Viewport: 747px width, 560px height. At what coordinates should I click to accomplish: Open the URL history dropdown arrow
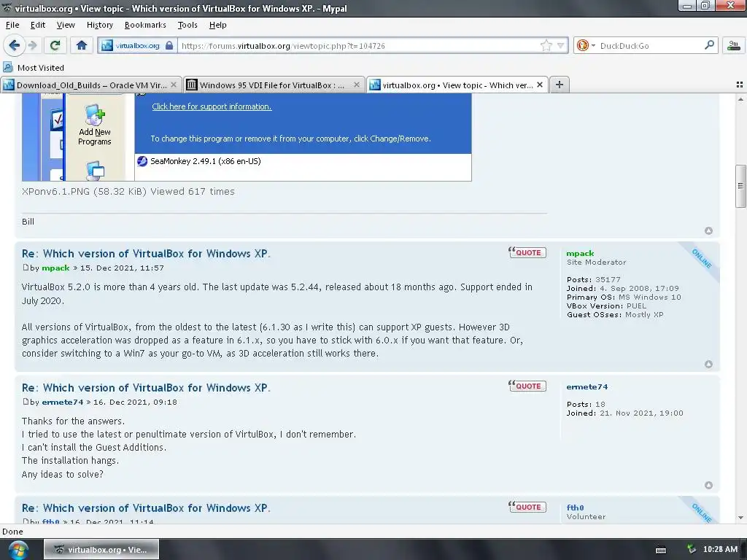click(561, 46)
